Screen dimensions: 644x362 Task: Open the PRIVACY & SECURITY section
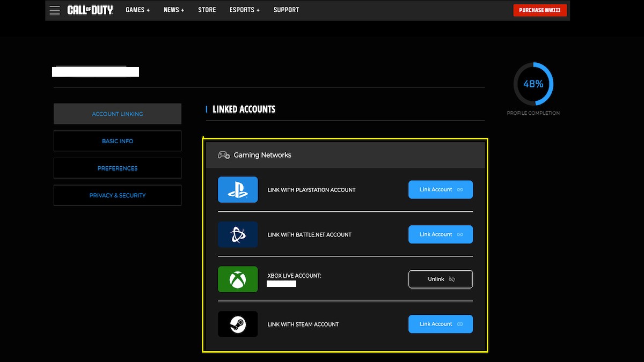click(x=117, y=195)
